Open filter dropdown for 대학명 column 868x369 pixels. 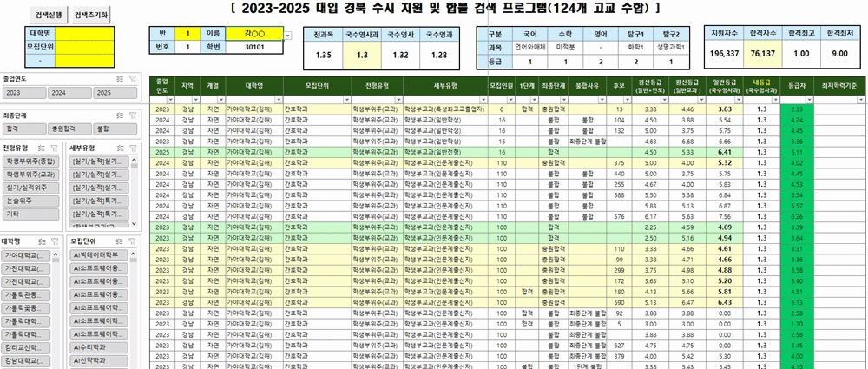click(x=279, y=100)
